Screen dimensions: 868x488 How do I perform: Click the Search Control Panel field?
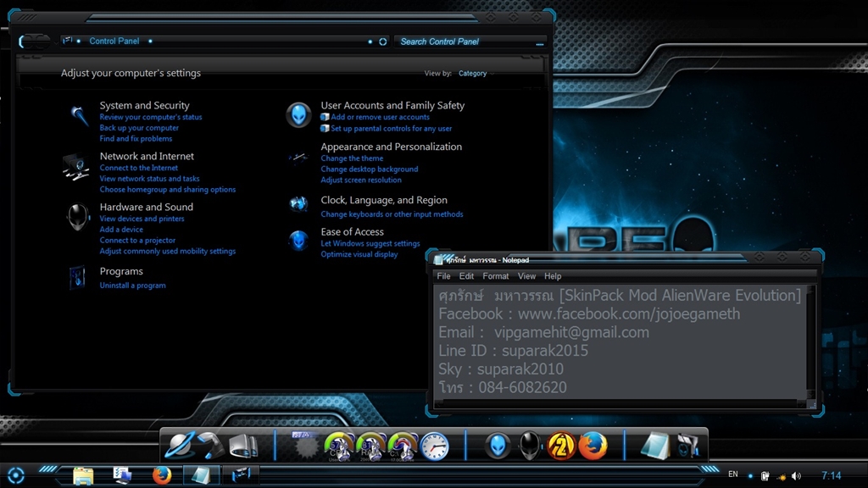470,42
